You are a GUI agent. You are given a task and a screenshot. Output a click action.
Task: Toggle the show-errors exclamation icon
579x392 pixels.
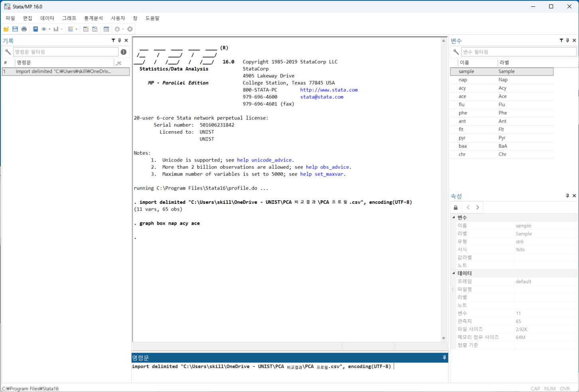[x=124, y=52]
